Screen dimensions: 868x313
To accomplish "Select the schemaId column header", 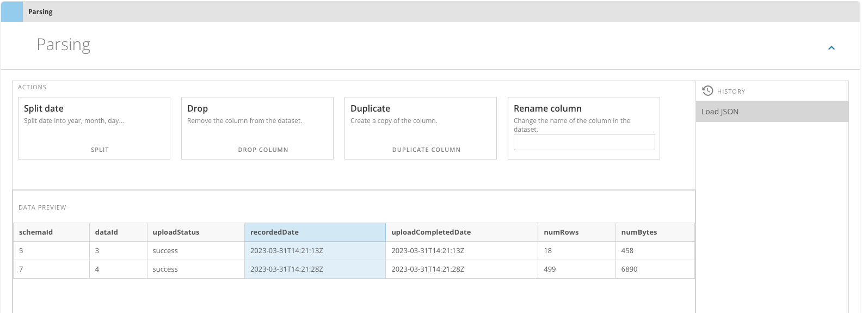I will pos(51,232).
